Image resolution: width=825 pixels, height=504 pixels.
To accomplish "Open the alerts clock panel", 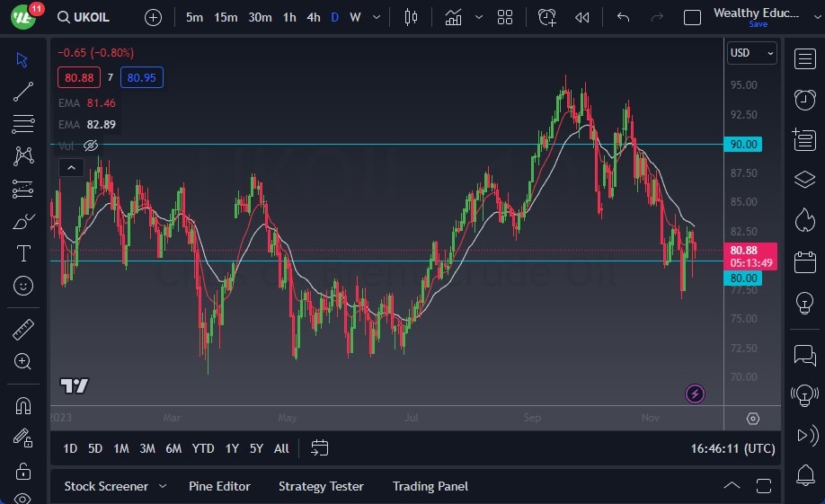I will point(804,100).
